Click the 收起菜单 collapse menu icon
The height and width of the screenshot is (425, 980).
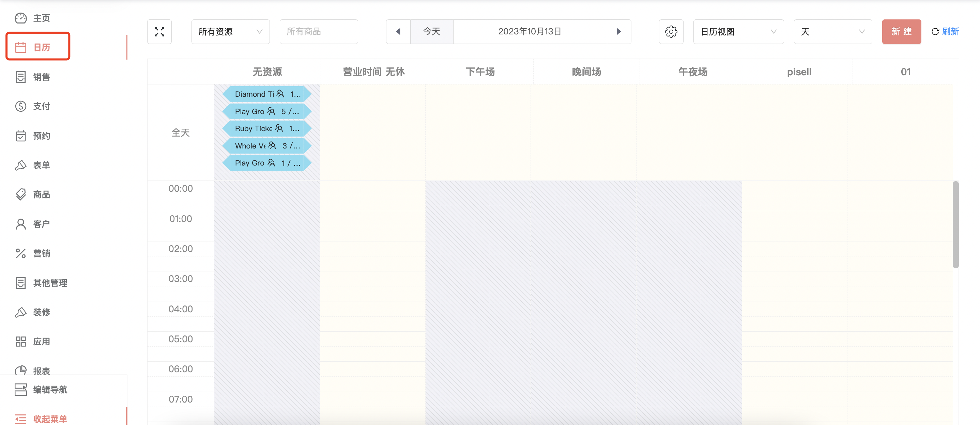point(20,419)
